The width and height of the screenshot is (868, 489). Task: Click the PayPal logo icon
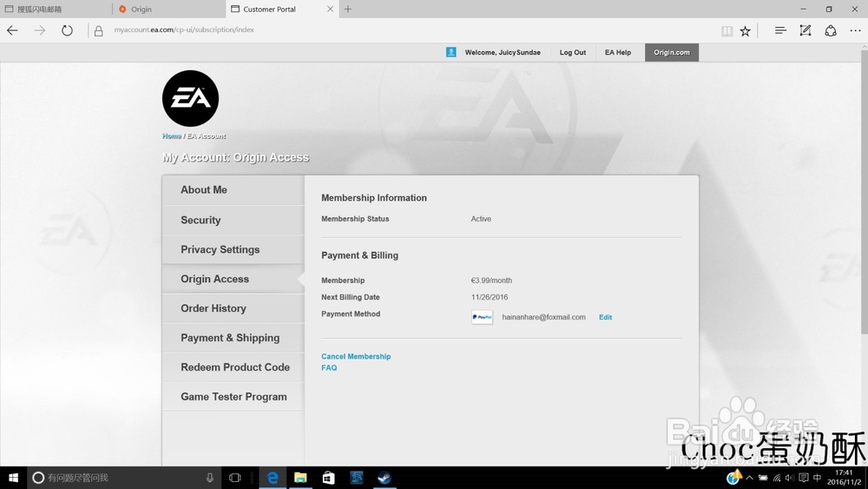[482, 317]
